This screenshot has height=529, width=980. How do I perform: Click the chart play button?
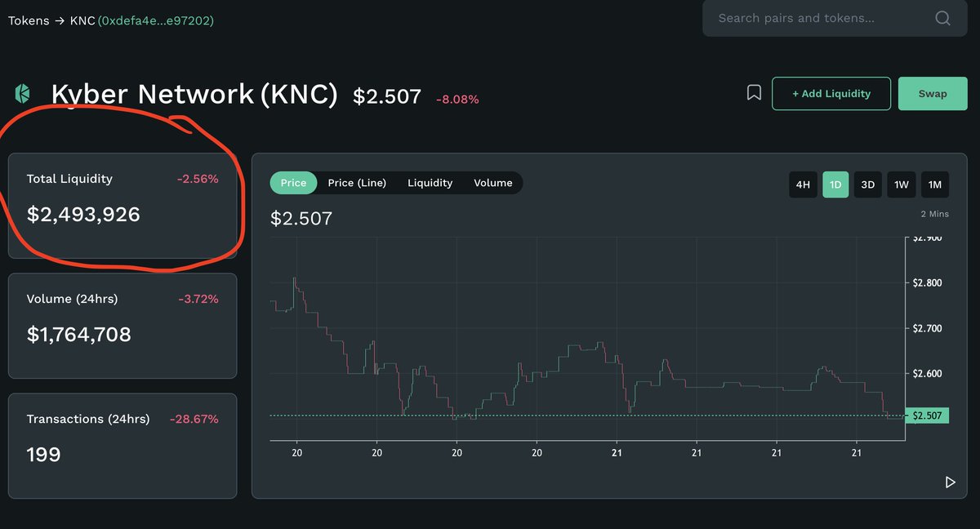pos(950,482)
